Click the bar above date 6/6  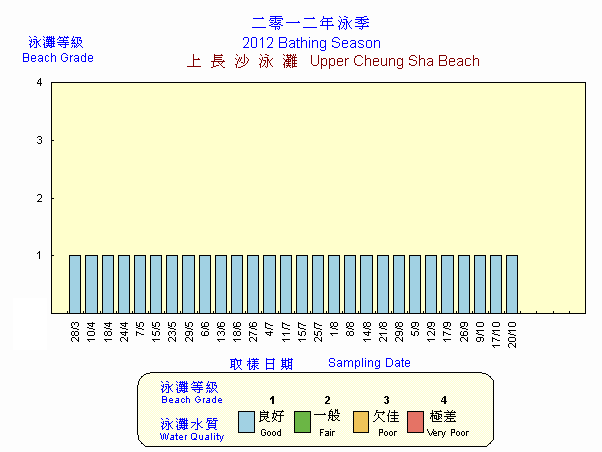click(x=205, y=284)
